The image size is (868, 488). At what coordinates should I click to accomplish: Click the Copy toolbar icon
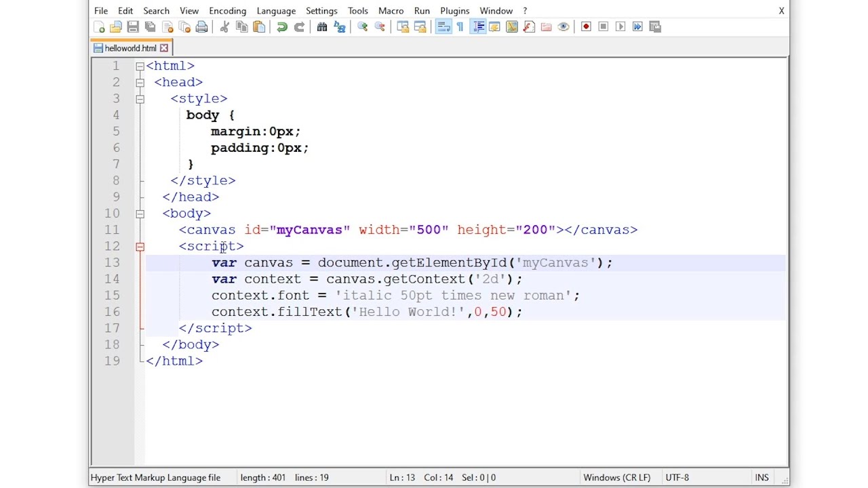coord(241,26)
